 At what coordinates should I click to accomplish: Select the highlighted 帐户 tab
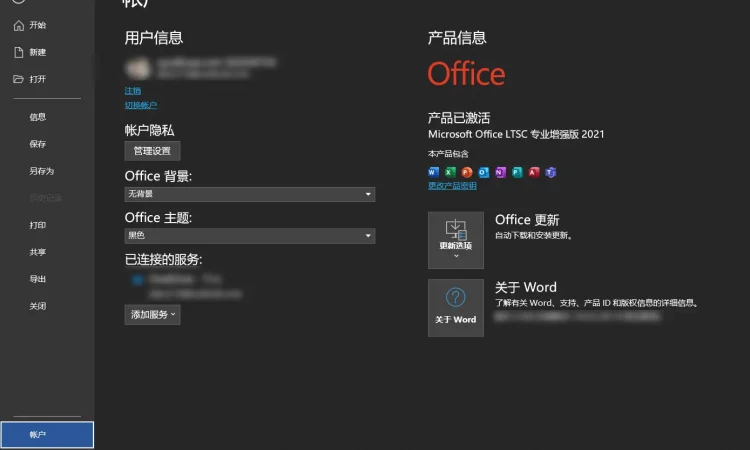pyautogui.click(x=47, y=435)
